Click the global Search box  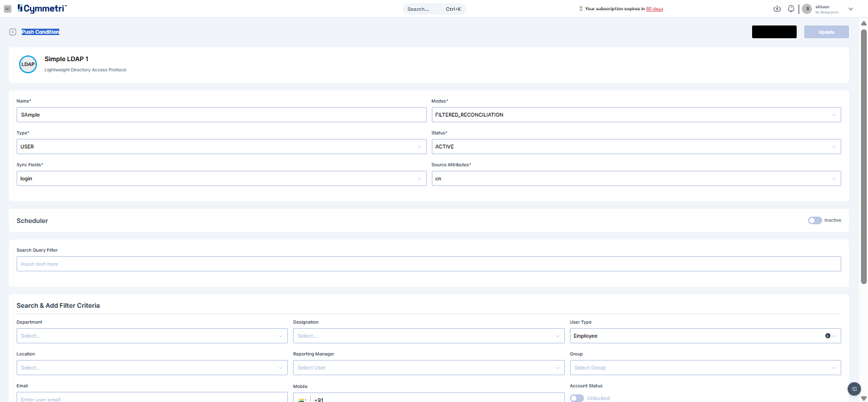(x=434, y=9)
